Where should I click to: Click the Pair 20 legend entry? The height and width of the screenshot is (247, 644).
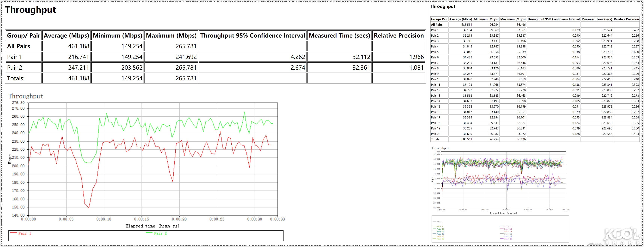point(508,239)
